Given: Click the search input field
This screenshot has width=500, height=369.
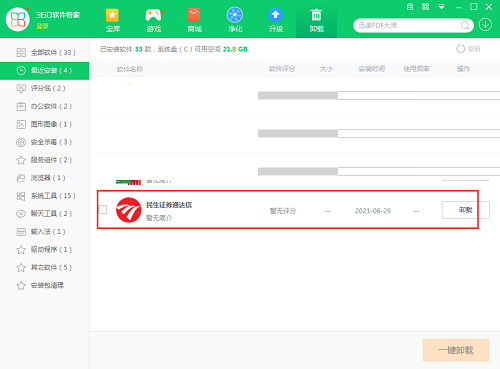Looking at the screenshot, I should tap(407, 25).
